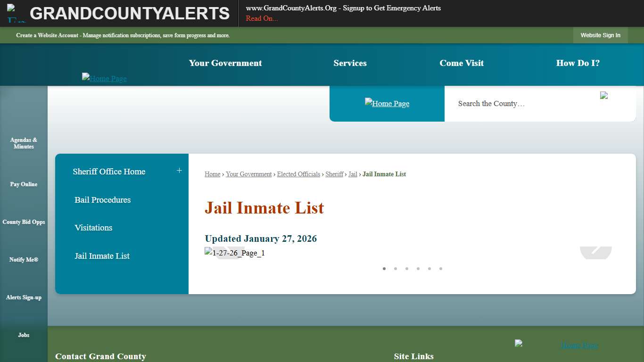This screenshot has width=644, height=362.
Task: Select Website Sign In
Action: click(600, 35)
